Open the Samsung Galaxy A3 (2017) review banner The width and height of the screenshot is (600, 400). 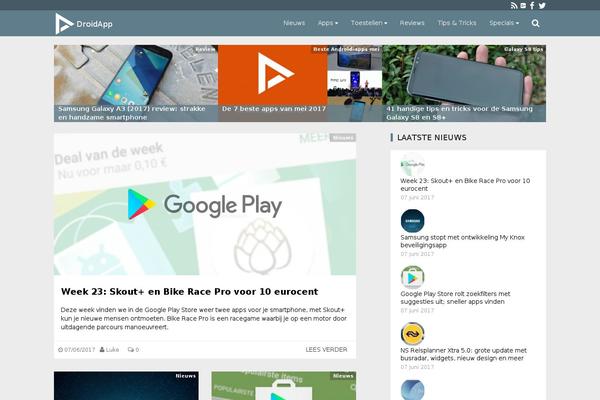point(136,83)
